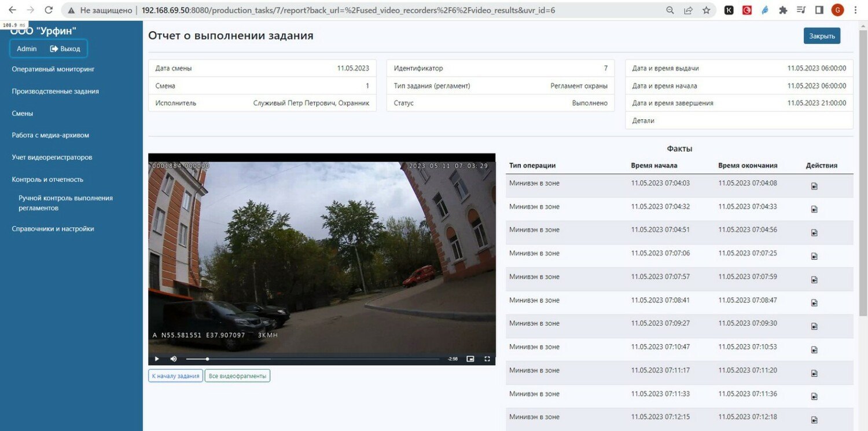Go forward in the browser
The width and height of the screenshot is (868, 431).
click(x=30, y=10)
